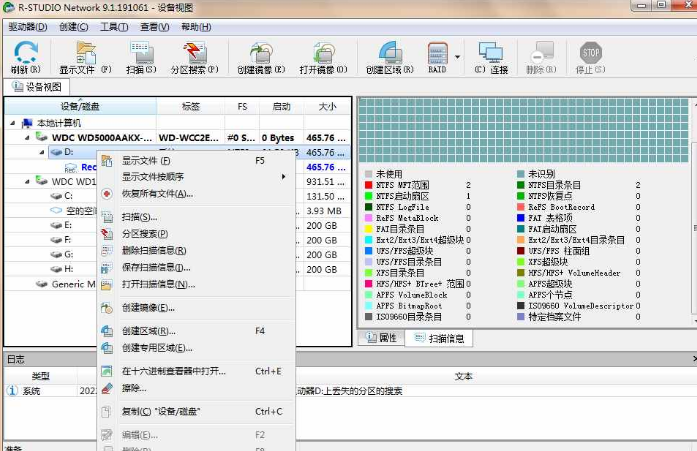Choose 创建区域(R)... in context menu
Viewport: 697px width, 451px height.
(x=196, y=331)
